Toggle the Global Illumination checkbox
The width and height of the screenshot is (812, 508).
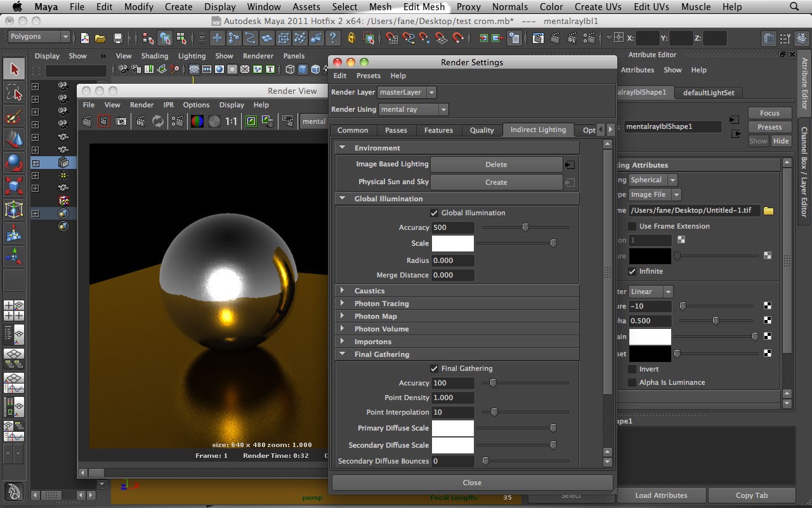(x=434, y=213)
